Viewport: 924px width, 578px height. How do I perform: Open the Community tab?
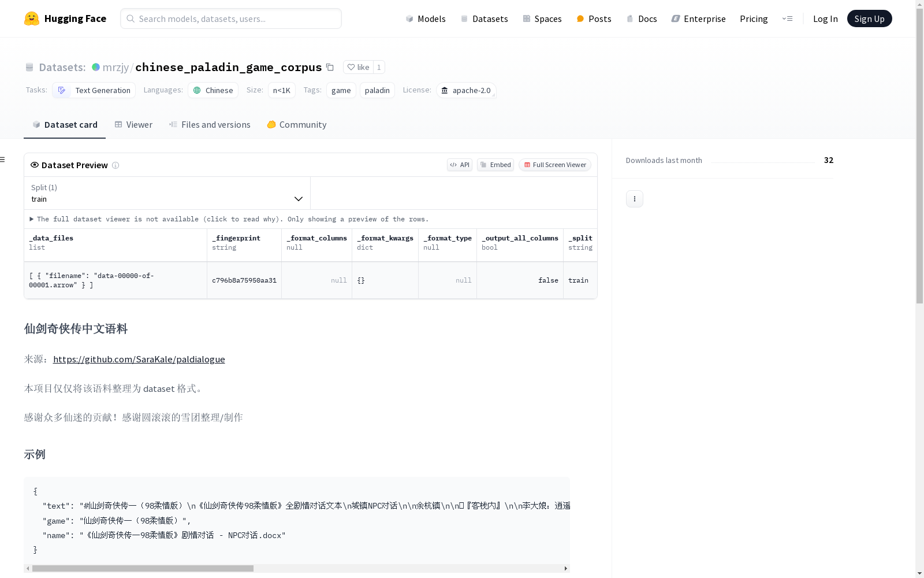[297, 125]
